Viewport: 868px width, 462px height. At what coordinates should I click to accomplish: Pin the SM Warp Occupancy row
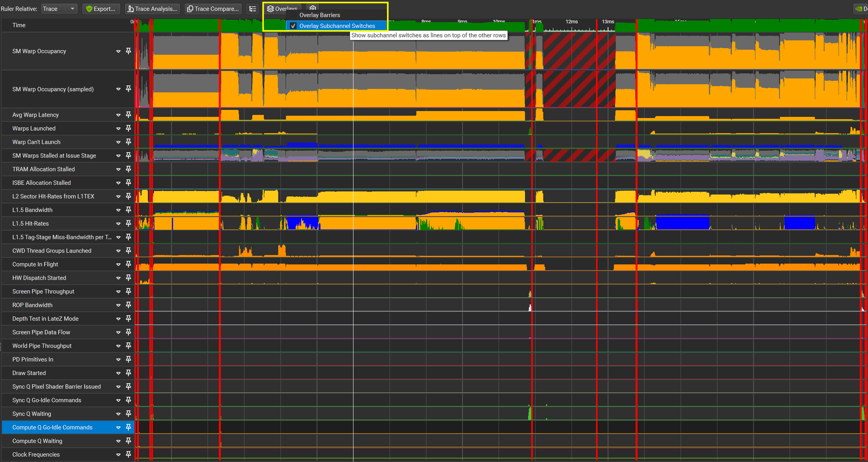129,51
